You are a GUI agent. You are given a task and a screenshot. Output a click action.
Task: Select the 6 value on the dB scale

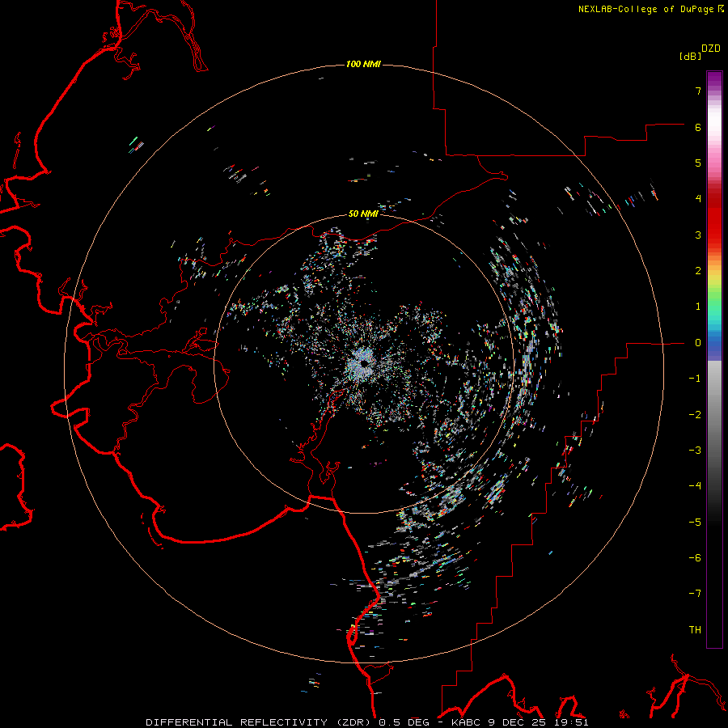pos(698,127)
